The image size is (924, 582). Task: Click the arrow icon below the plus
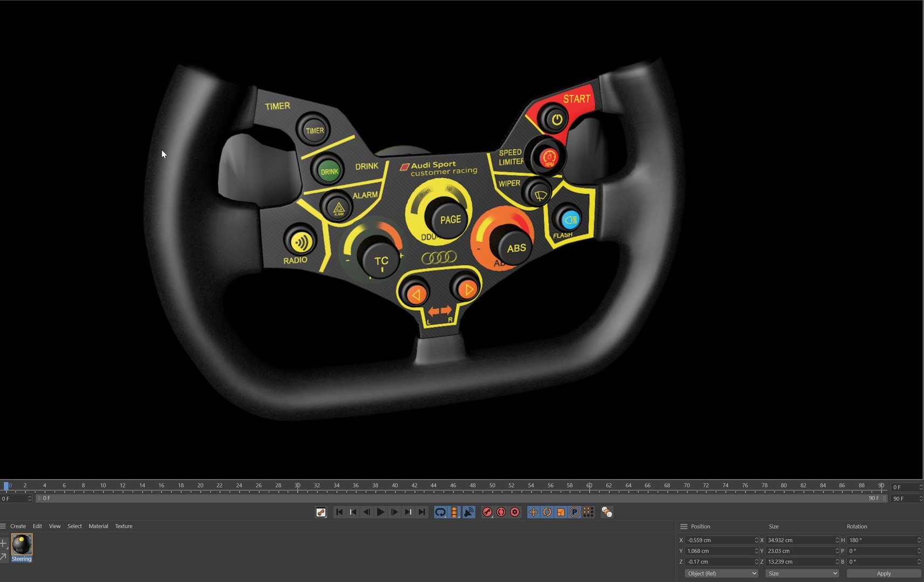[x=3, y=557]
